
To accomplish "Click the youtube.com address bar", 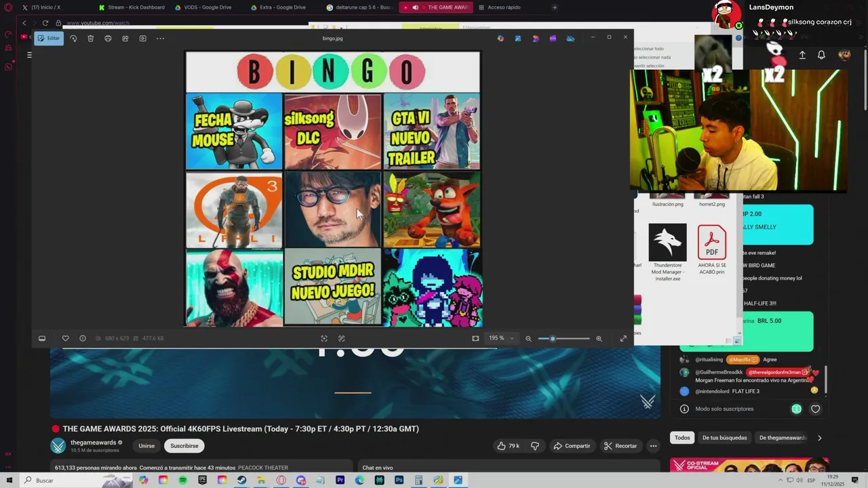I will (x=98, y=23).
